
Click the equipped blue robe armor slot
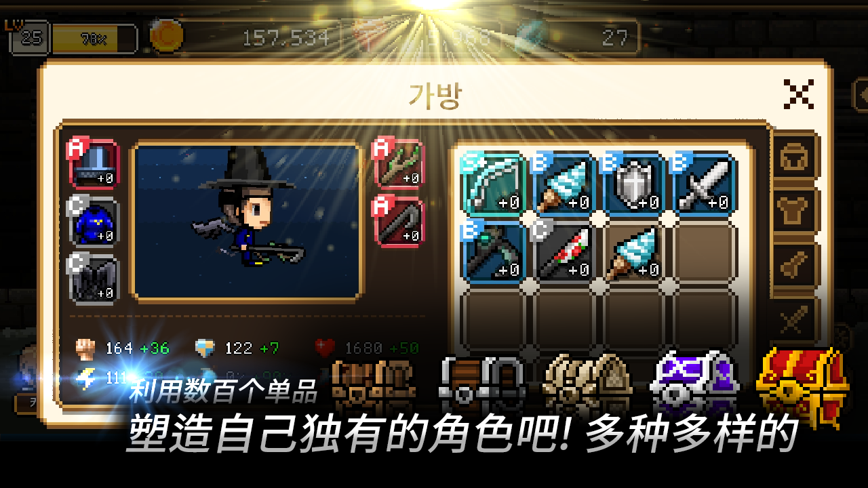(x=94, y=220)
